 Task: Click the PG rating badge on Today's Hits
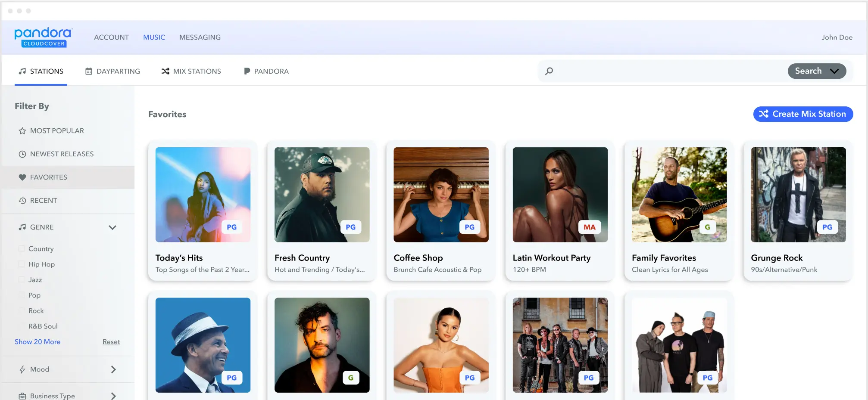(x=232, y=227)
